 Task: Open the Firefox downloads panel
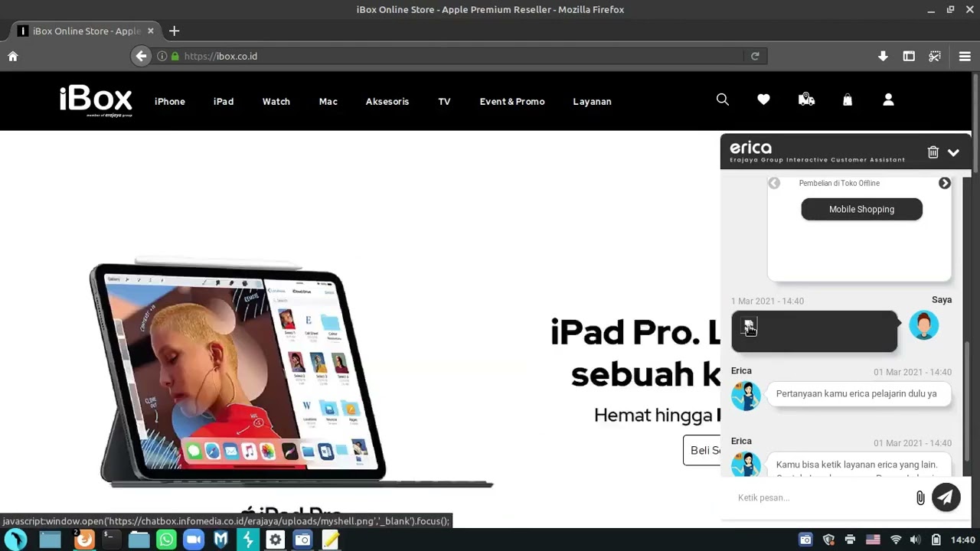883,56
